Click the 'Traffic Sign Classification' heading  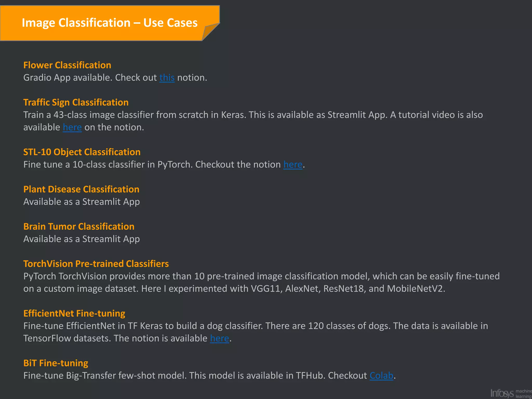[x=76, y=102]
